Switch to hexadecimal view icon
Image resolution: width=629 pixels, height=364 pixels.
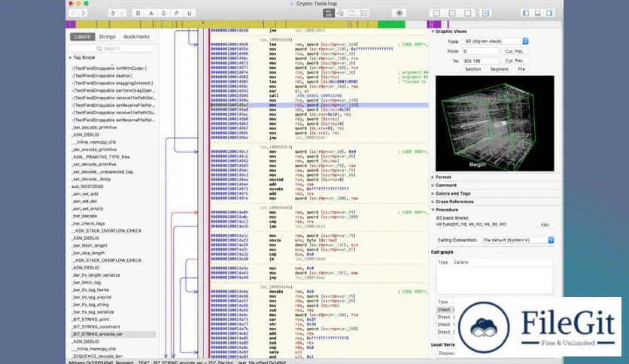(364, 14)
